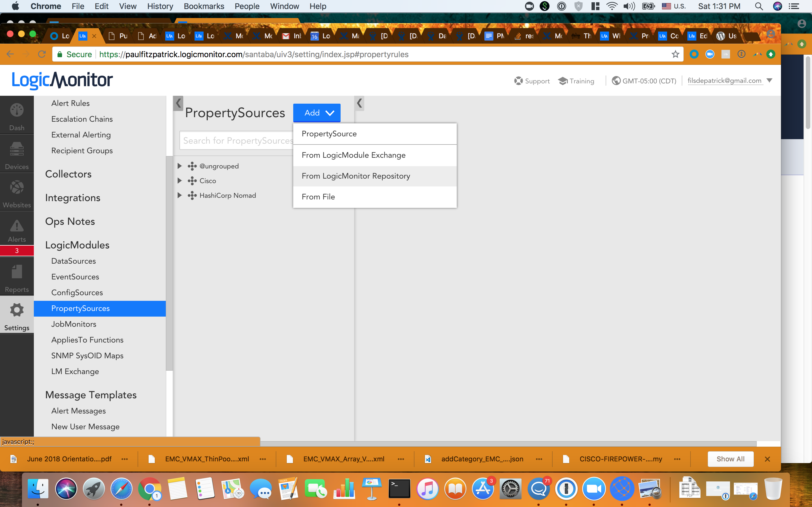Click the Show All downloads button
Viewport: 812px width, 507px height.
tap(730, 459)
